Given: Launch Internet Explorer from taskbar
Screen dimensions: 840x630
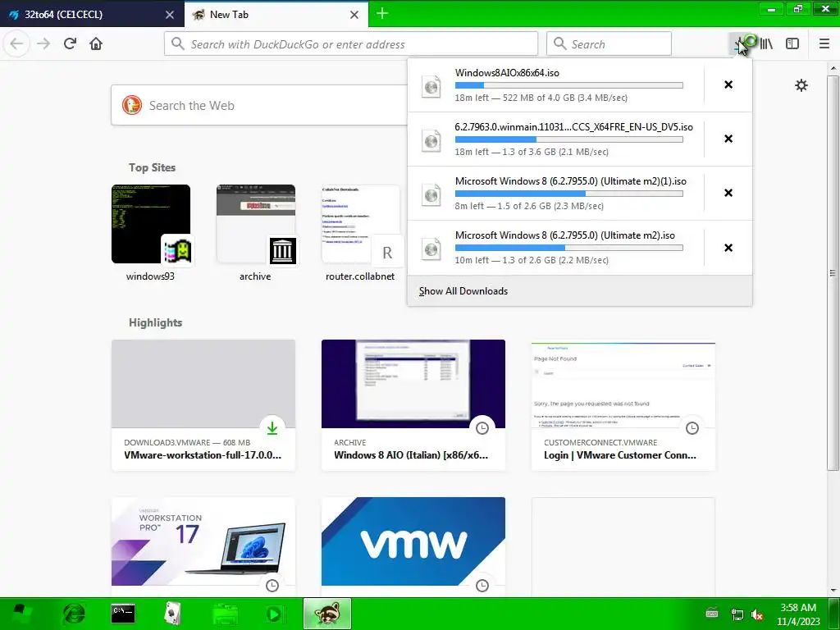Looking at the screenshot, I should tap(73, 614).
